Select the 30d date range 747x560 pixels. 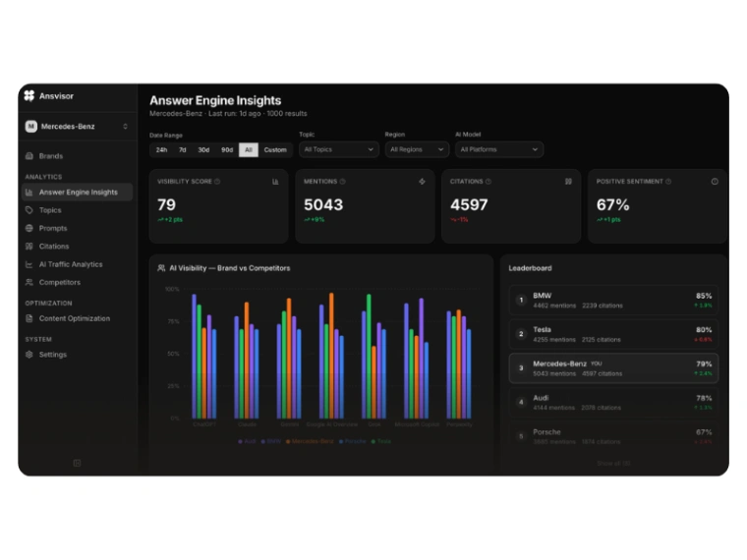203,149
